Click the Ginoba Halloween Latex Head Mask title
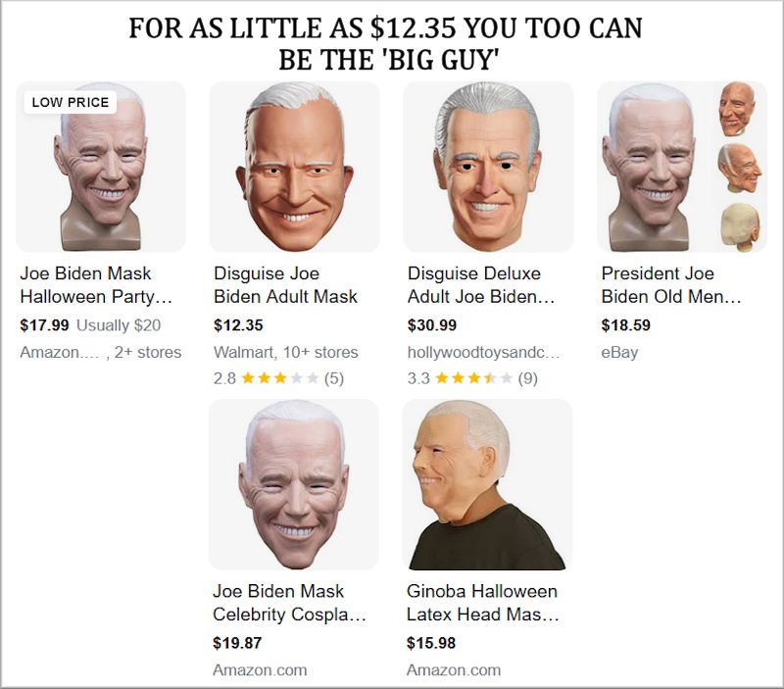 click(x=482, y=603)
